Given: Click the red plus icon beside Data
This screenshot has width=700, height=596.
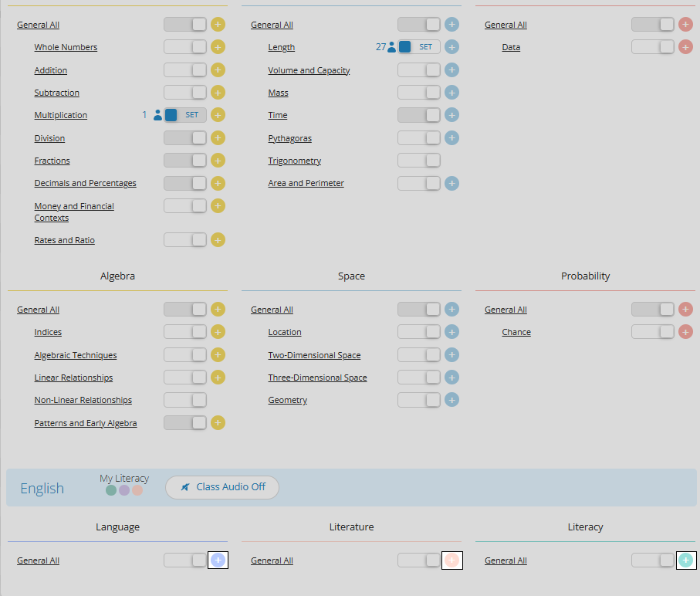Looking at the screenshot, I should (685, 47).
